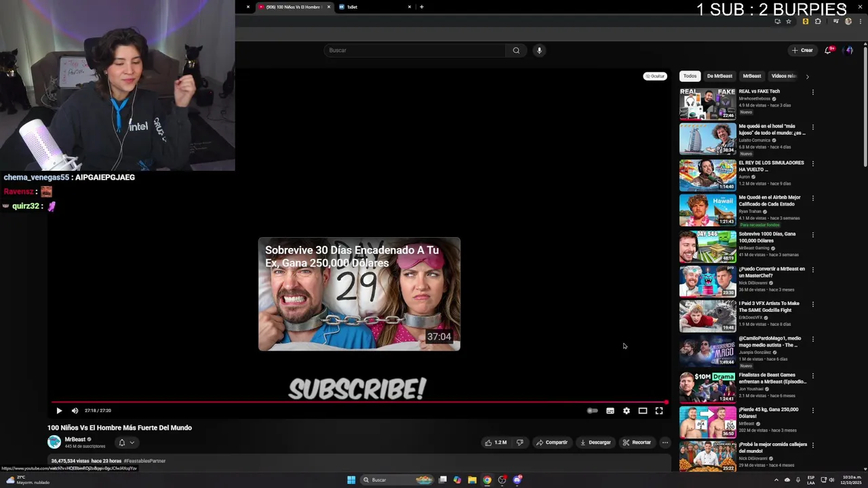Switch to theater mode in player

[643, 411]
